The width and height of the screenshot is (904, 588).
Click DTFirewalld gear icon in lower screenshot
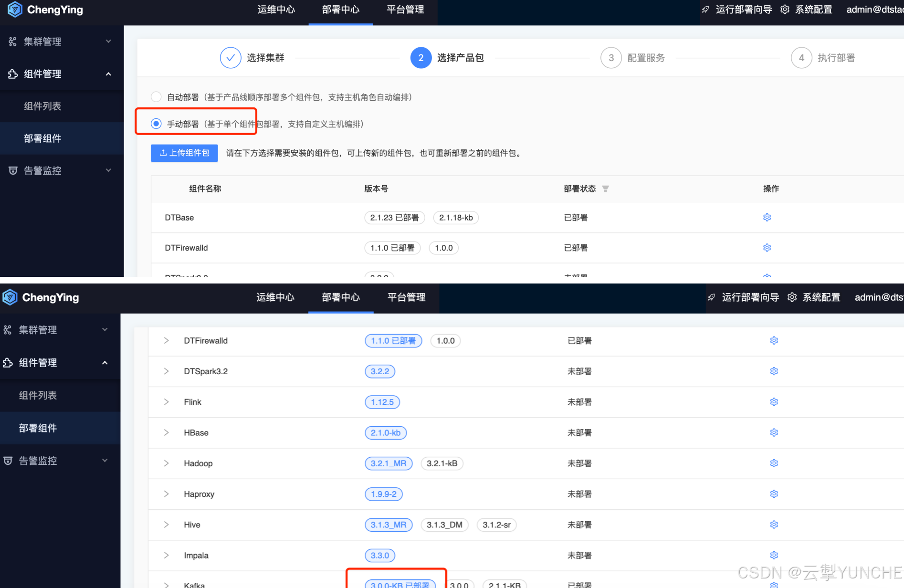[774, 340]
